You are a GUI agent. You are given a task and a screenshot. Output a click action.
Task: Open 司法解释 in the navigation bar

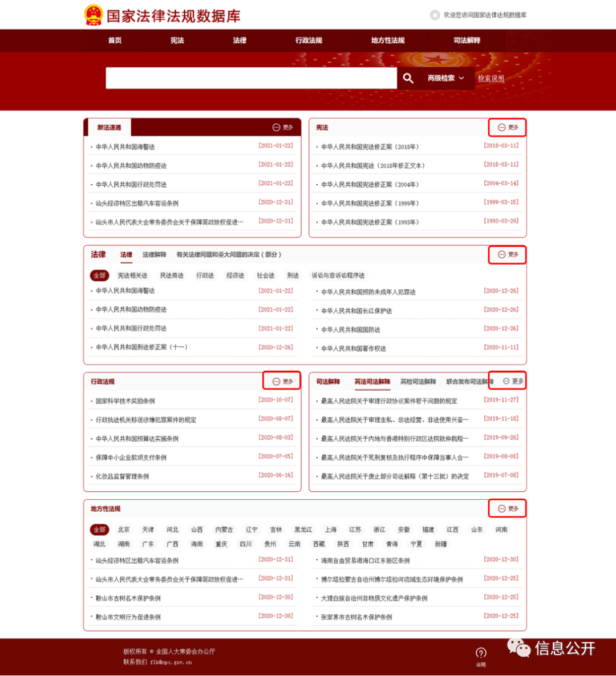[467, 41]
